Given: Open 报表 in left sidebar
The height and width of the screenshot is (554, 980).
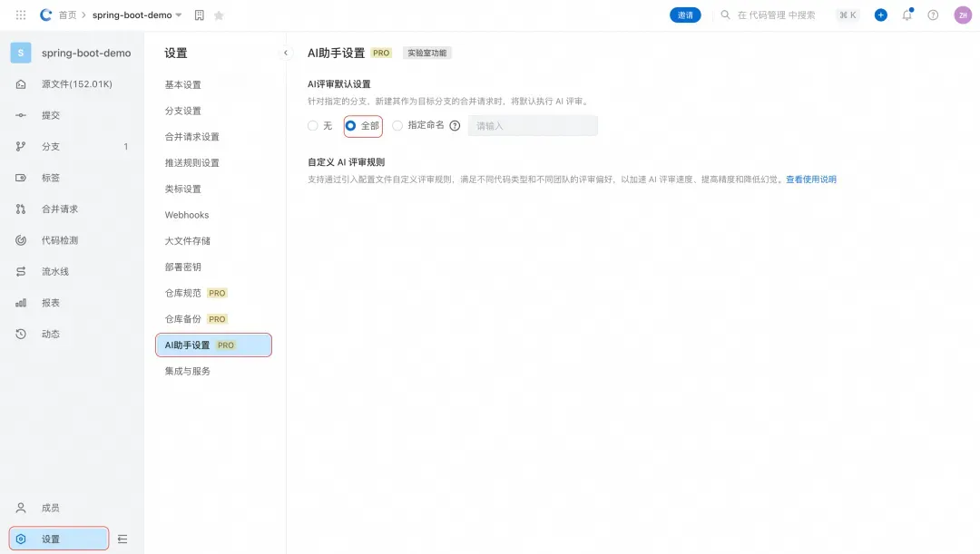Looking at the screenshot, I should tap(51, 303).
